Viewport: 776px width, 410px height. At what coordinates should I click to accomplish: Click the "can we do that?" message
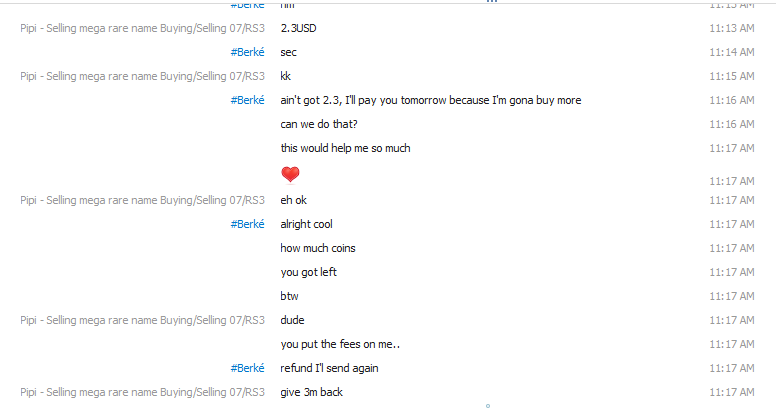click(x=319, y=124)
